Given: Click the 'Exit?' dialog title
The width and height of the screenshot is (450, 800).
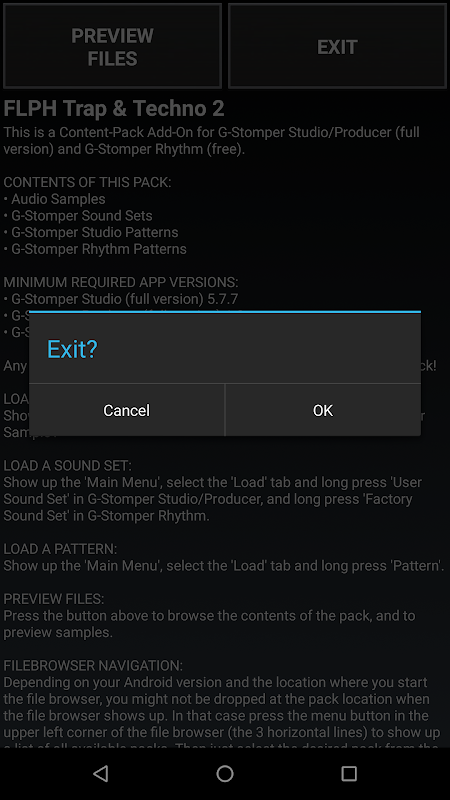Looking at the screenshot, I should [72, 349].
